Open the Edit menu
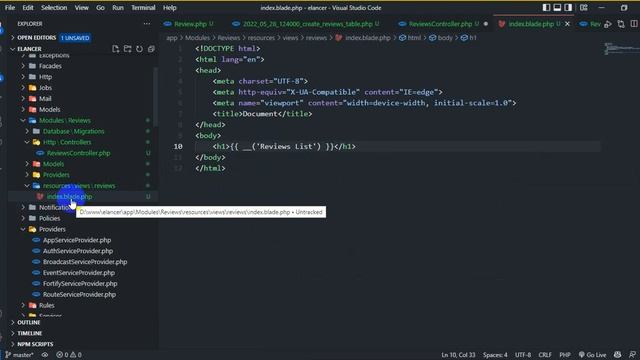 [x=28, y=8]
